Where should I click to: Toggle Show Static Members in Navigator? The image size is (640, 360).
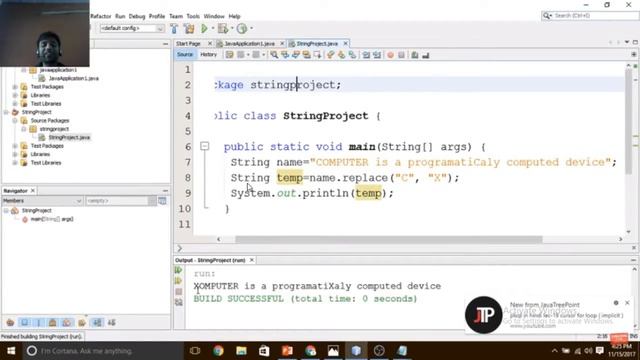tap(39, 323)
